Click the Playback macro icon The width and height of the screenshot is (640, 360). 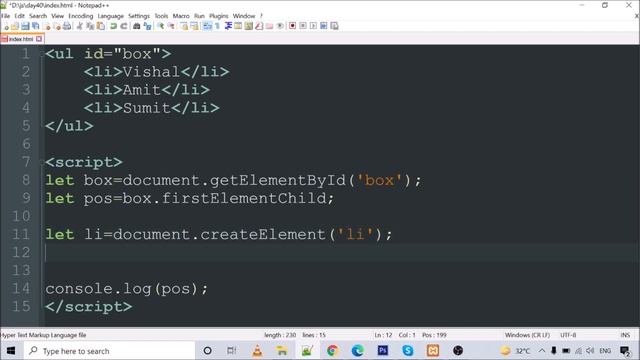(313, 26)
